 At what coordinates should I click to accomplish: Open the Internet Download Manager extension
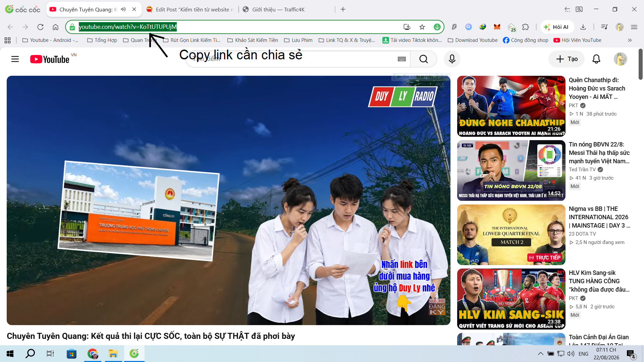[x=483, y=27]
